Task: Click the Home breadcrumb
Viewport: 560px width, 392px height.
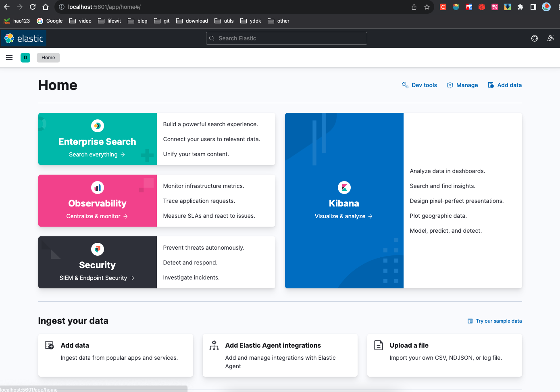Action: [48, 58]
